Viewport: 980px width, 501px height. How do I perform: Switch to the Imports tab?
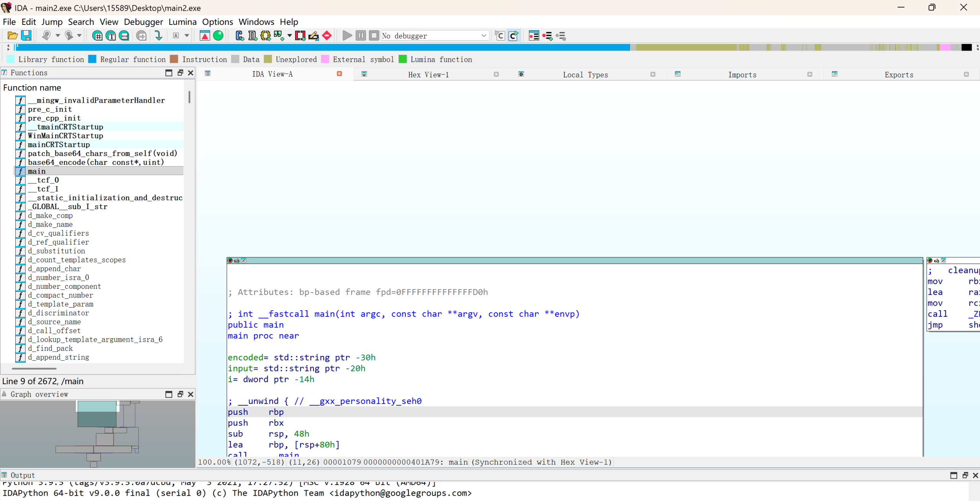742,74
